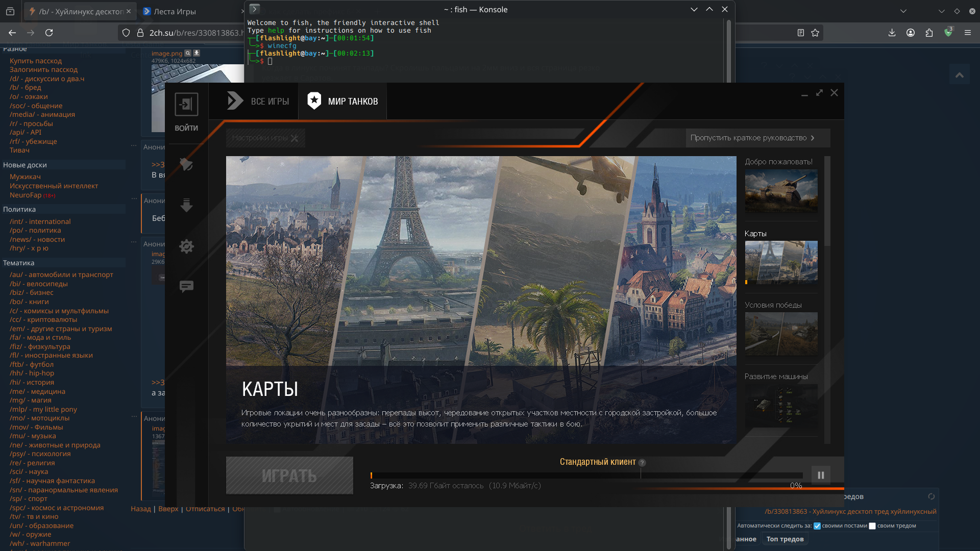Open the chat bubble icon in sidebar
The width and height of the screenshot is (980, 551).
[186, 286]
